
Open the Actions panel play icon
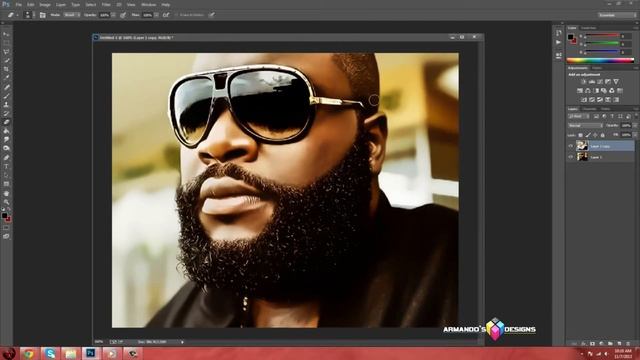[x=558, y=42]
